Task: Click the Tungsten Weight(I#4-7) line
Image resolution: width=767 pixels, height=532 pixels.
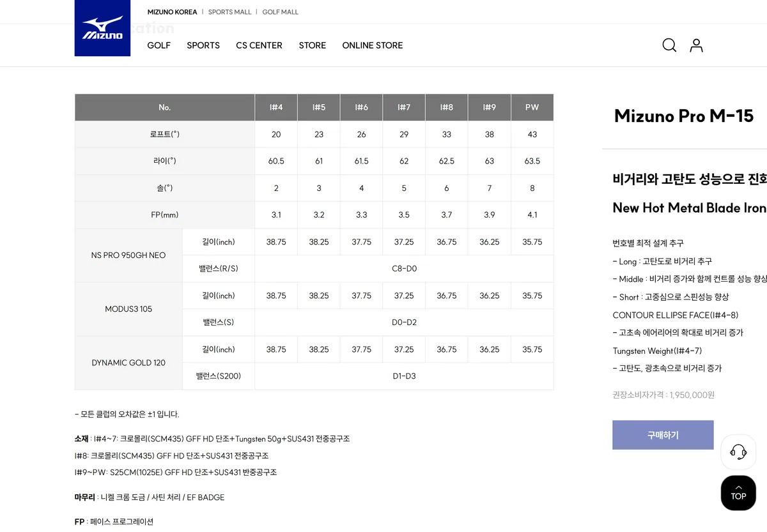Action: 657,351
